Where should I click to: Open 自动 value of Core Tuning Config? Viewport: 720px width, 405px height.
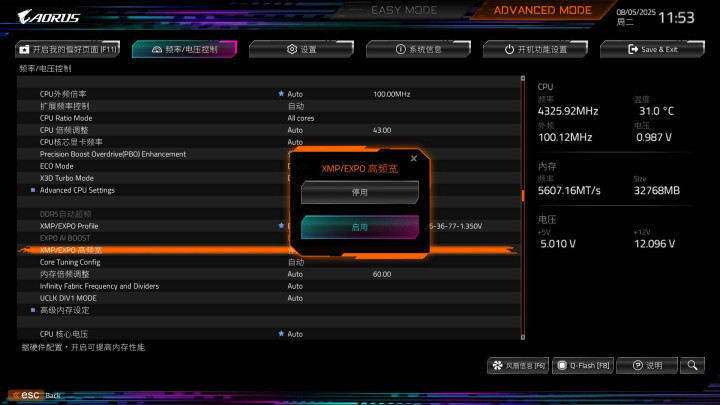296,262
